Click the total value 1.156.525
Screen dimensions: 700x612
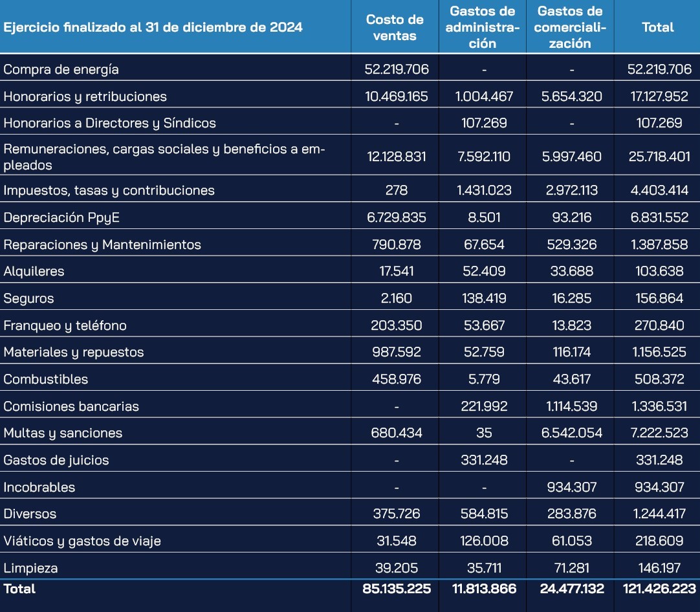659,352
